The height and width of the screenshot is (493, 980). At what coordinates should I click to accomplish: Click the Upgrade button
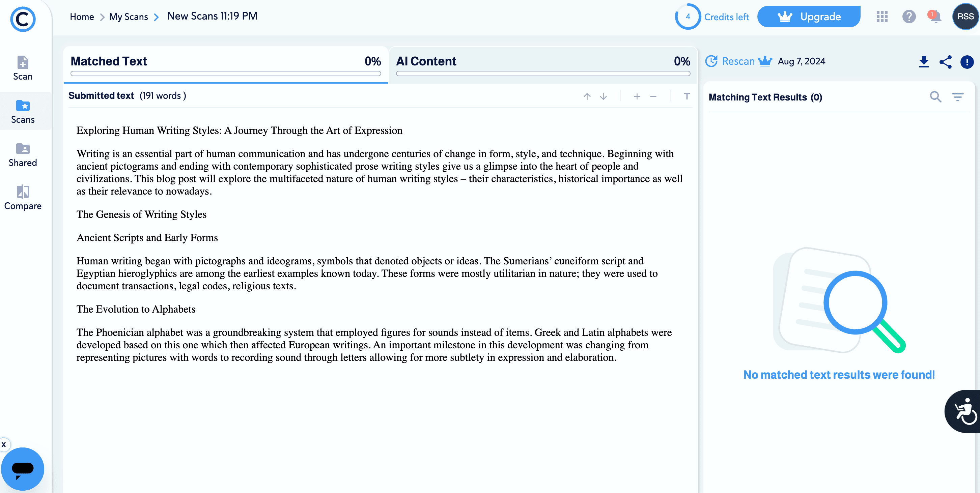(x=809, y=17)
